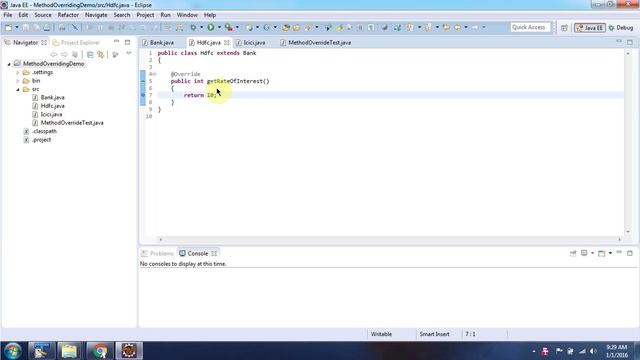Click the editor horizontal scrollbar

[x=390, y=240]
